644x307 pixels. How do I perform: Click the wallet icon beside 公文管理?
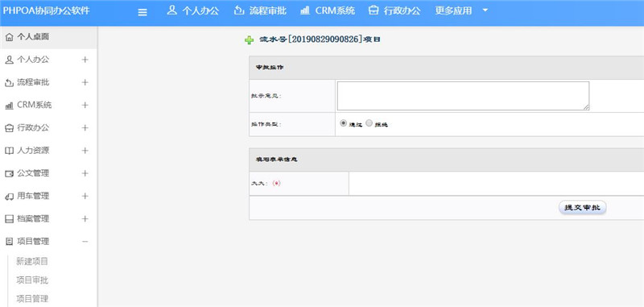[x=10, y=174]
